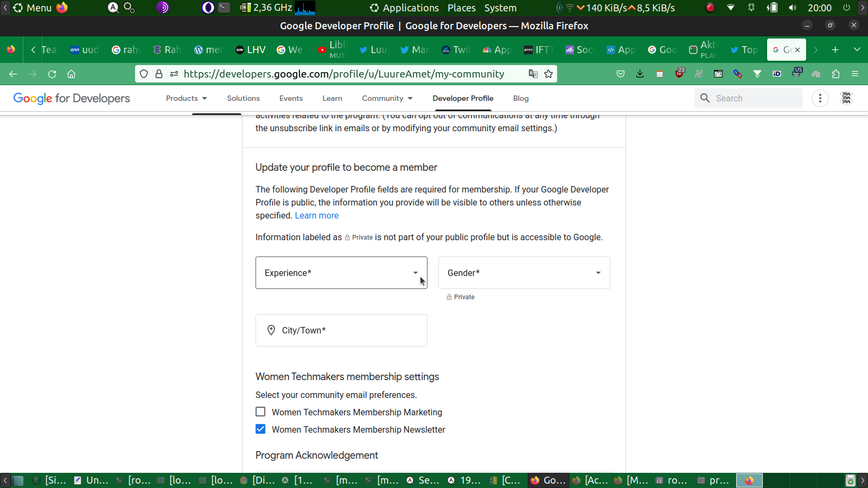Select the Developer Profile nav tab
Viewport: 868px width, 488px height.
463,98
